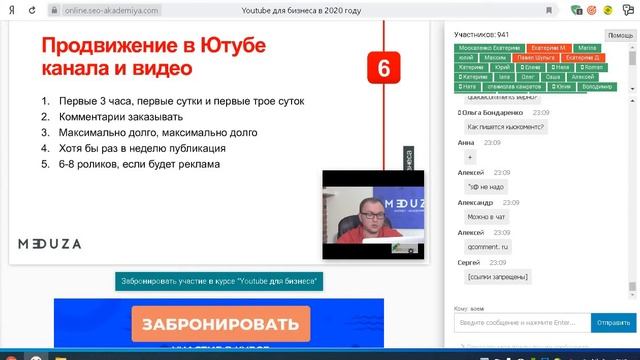Bookmark the page with the bookmark icon
The image size is (640, 360).
coord(549,10)
